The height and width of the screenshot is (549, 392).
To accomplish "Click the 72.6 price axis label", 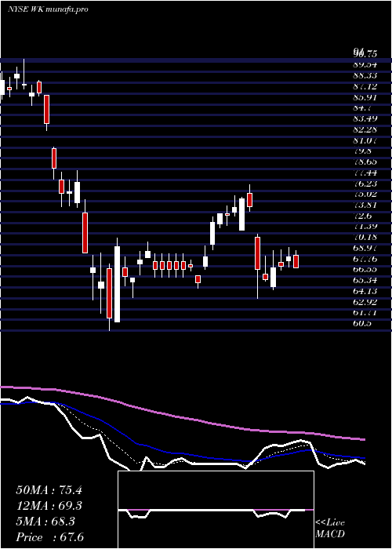I will [362, 216].
